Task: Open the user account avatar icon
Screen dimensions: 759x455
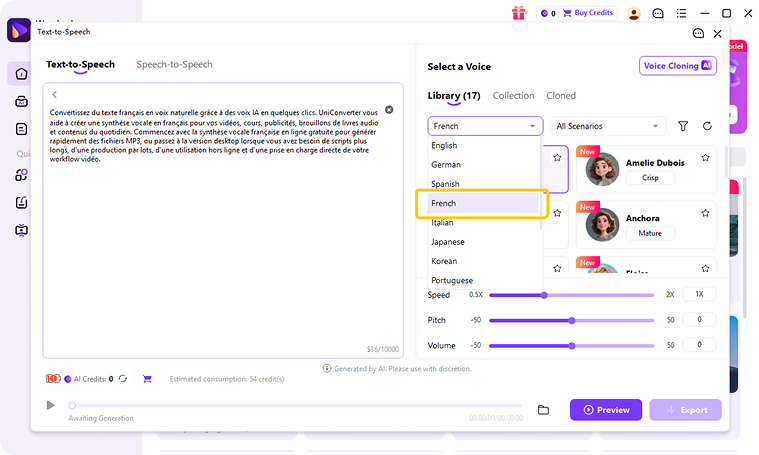Action: click(x=634, y=13)
